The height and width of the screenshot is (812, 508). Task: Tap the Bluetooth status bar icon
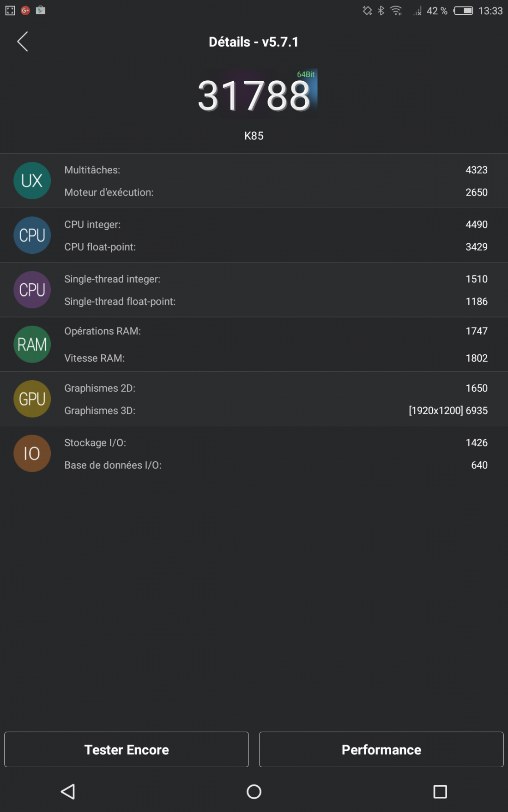pyautogui.click(x=381, y=11)
